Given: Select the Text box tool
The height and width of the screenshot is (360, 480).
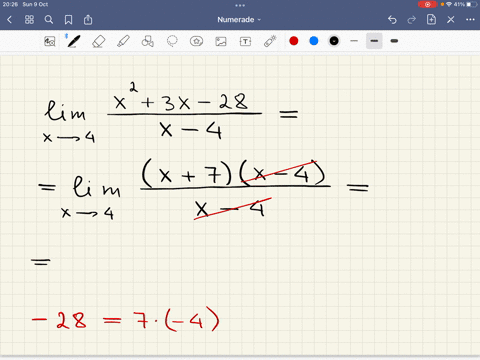Looking at the screenshot, I should 245,41.
